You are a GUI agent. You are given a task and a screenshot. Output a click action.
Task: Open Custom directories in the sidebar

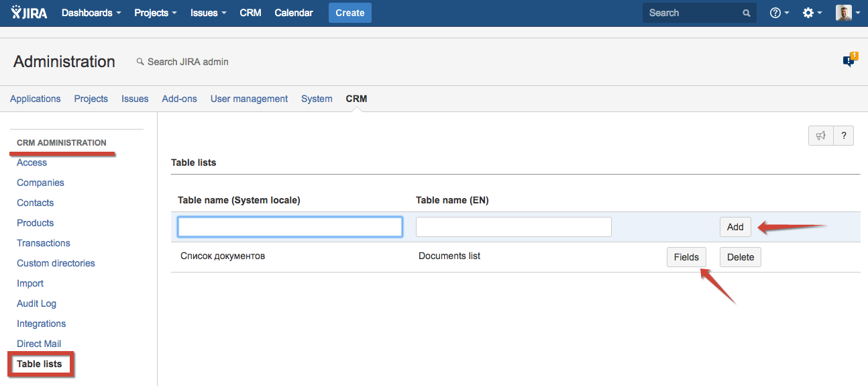pyautogui.click(x=56, y=263)
